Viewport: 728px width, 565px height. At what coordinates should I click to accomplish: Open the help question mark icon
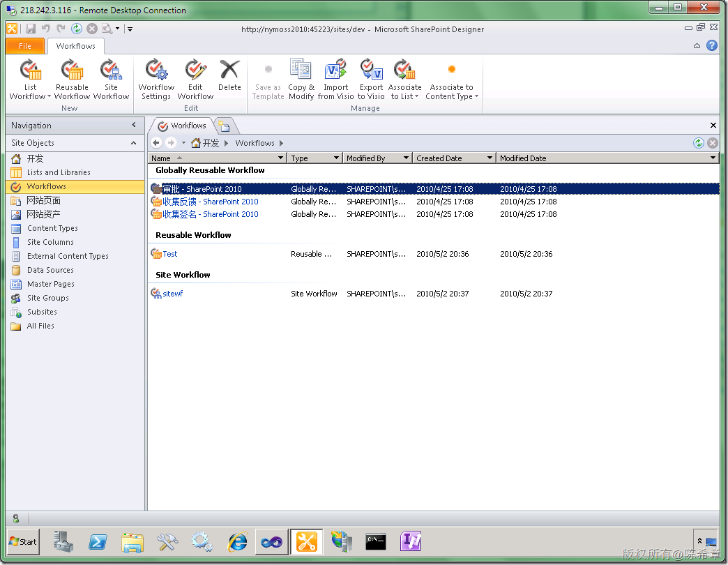[712, 45]
